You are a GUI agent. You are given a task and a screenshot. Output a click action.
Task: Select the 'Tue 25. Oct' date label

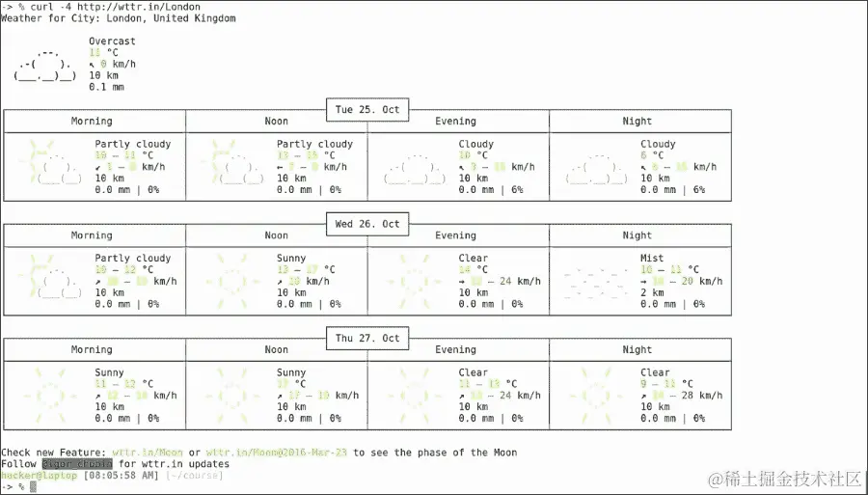tap(367, 110)
